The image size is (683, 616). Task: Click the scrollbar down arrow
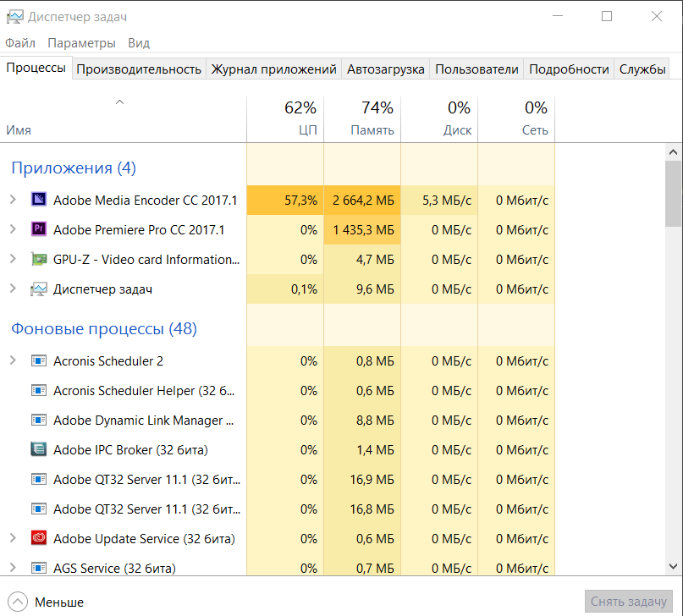[x=674, y=566]
